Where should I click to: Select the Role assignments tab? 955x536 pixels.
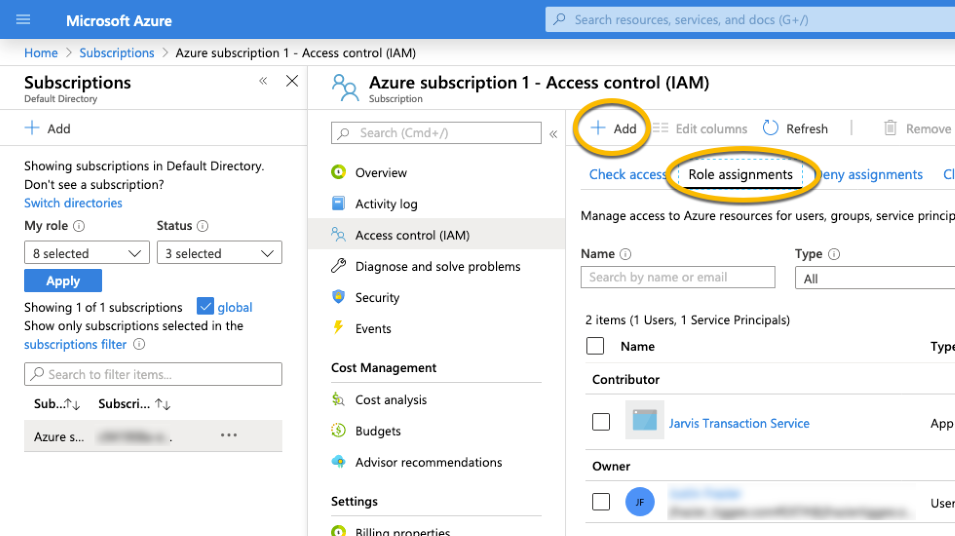click(x=741, y=175)
